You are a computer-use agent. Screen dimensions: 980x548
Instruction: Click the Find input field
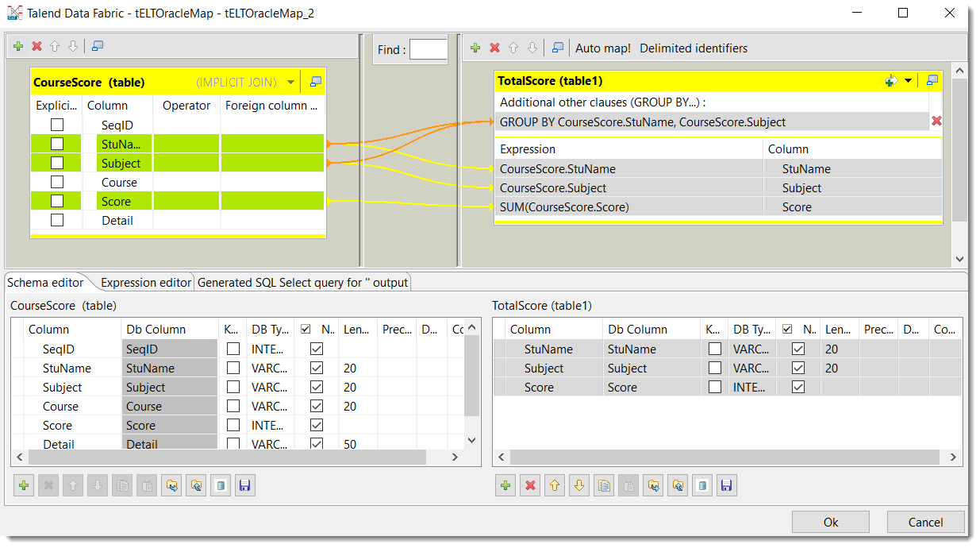pyautogui.click(x=429, y=49)
